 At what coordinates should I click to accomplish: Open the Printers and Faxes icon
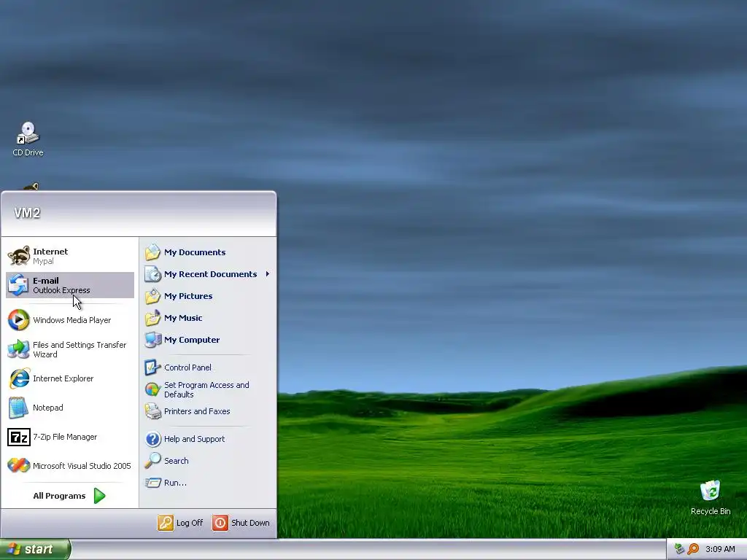pyautogui.click(x=153, y=411)
